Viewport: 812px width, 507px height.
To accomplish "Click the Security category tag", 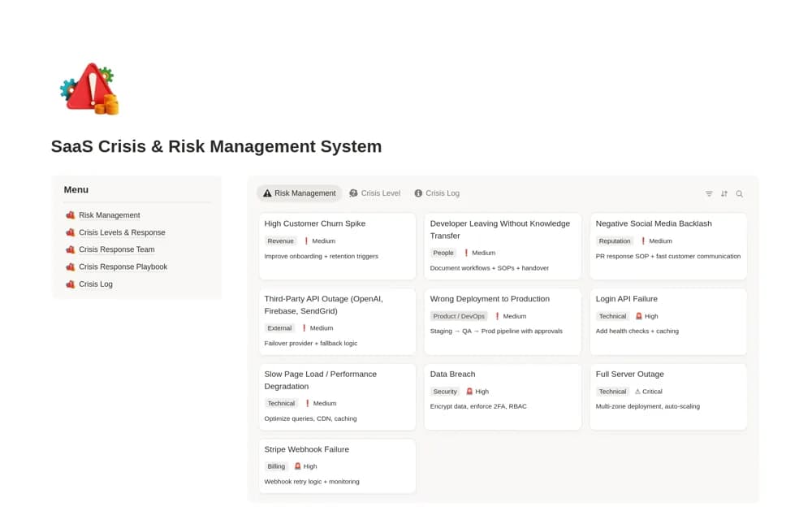I will click(x=445, y=392).
